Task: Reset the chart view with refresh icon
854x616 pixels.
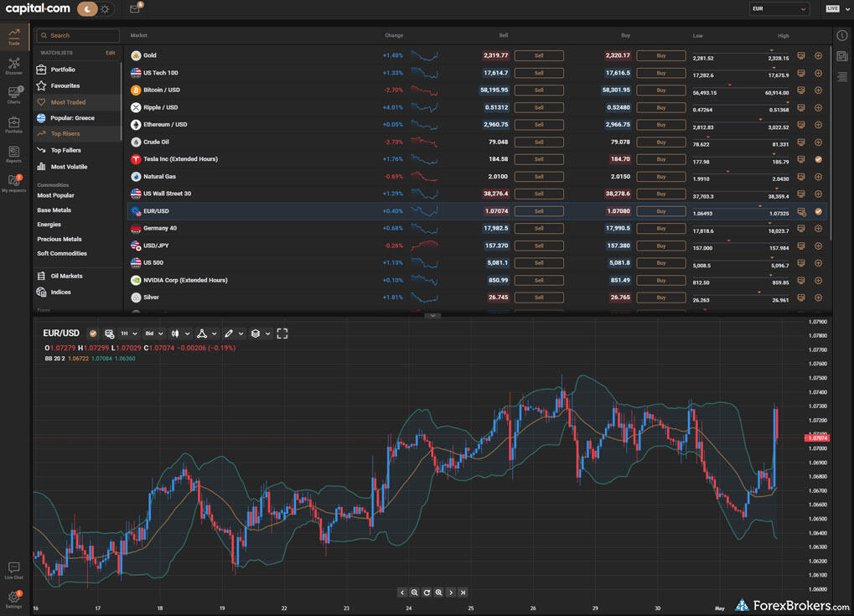Action: click(427, 593)
